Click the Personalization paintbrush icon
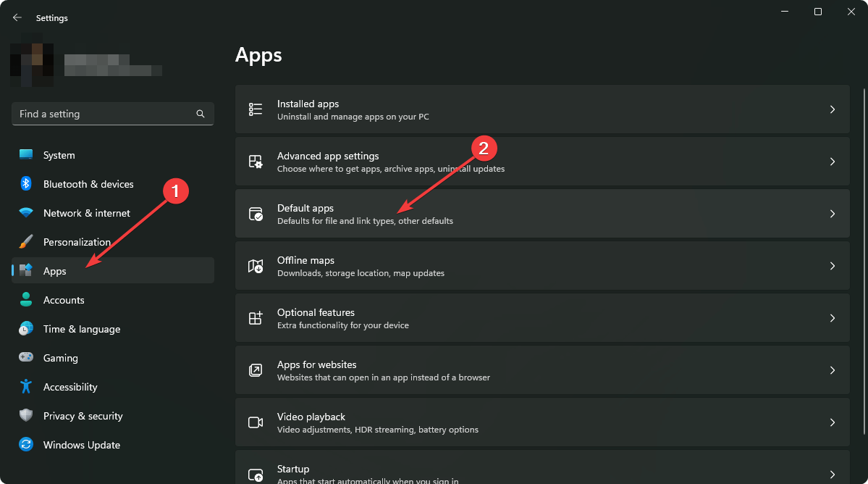 pos(26,241)
